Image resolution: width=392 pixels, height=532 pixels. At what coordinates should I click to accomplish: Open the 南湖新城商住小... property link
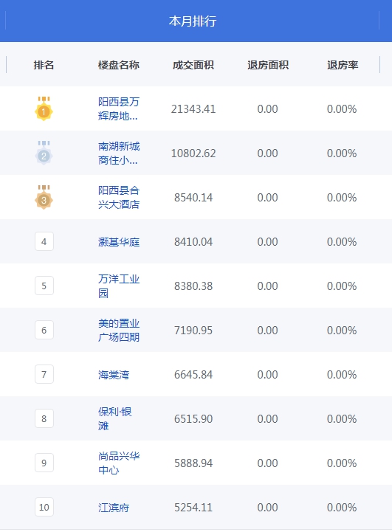pyautogui.click(x=119, y=153)
